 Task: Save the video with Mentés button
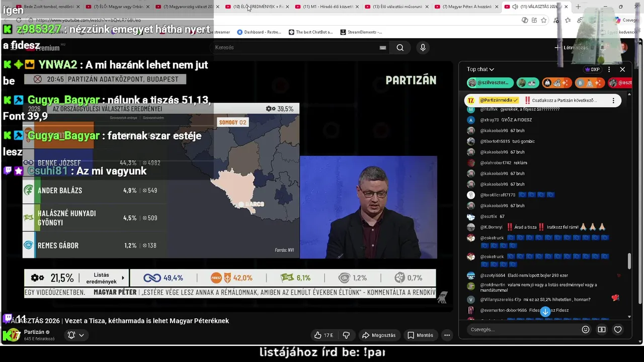[420, 335]
